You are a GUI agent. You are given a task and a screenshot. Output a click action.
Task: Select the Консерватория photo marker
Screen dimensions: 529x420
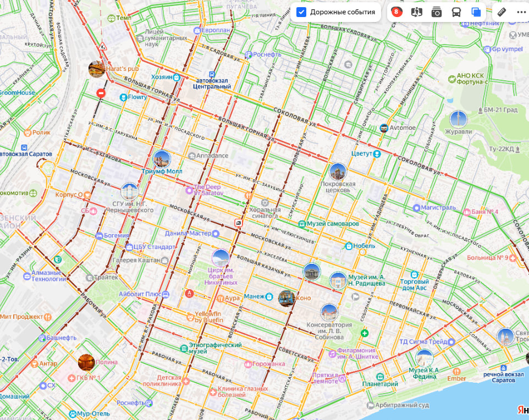329,312
